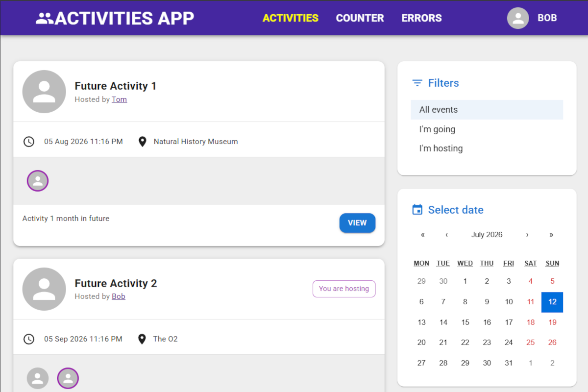Click the group people logo icon
Image resolution: width=588 pixels, height=392 pixels.
[x=45, y=18]
